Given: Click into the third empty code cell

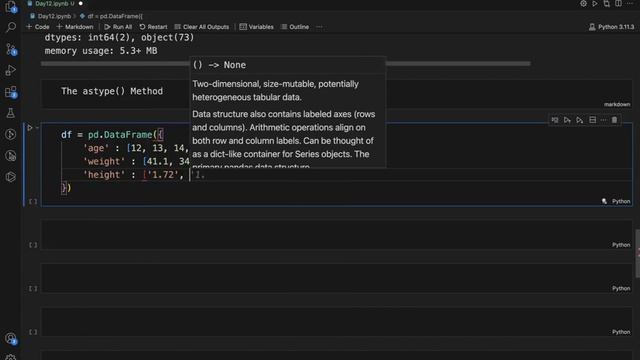Looking at the screenshot, I should click(x=336, y=322).
